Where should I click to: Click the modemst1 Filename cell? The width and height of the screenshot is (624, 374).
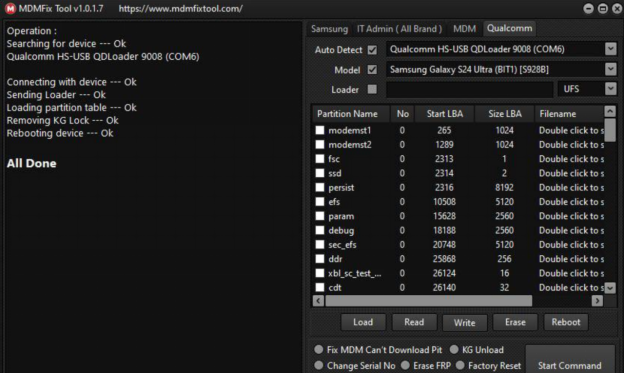[x=571, y=130]
